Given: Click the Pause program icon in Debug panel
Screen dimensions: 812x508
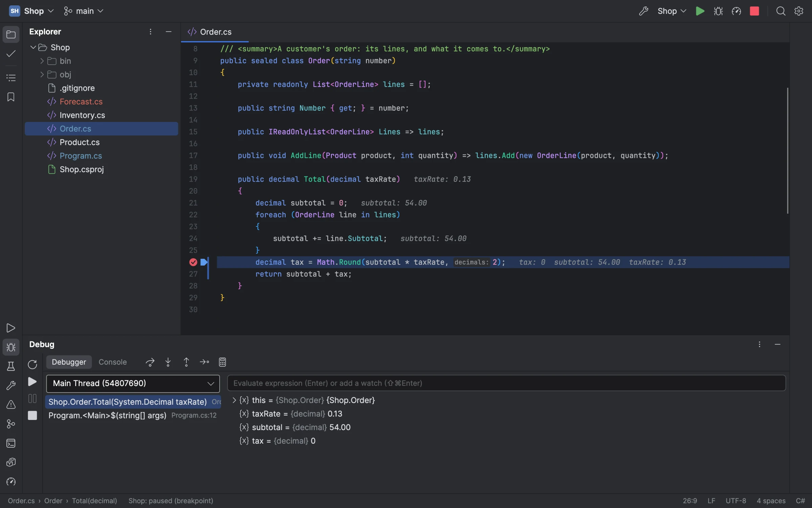Looking at the screenshot, I should (32, 399).
